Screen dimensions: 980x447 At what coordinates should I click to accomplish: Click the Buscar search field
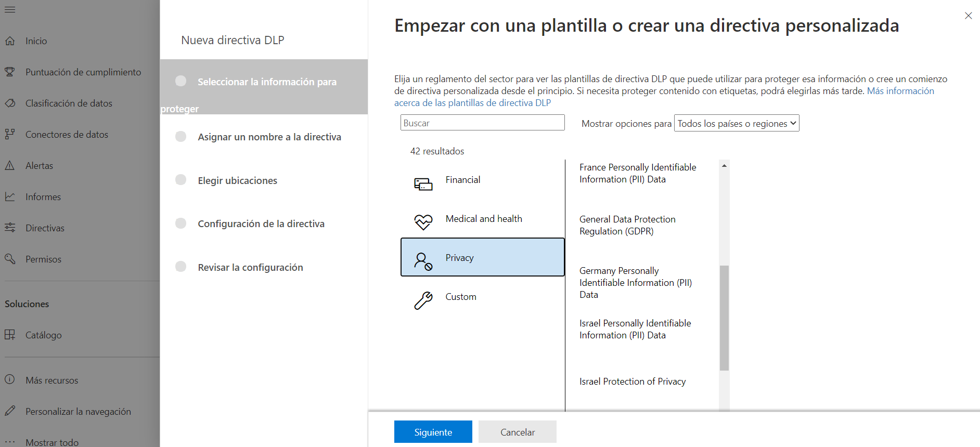pyautogui.click(x=482, y=123)
